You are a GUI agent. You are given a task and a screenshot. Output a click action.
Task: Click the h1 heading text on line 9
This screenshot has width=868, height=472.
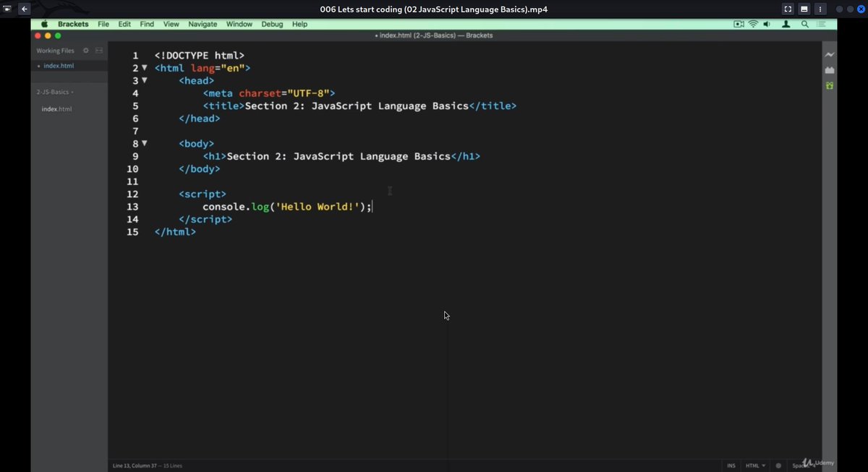point(339,156)
